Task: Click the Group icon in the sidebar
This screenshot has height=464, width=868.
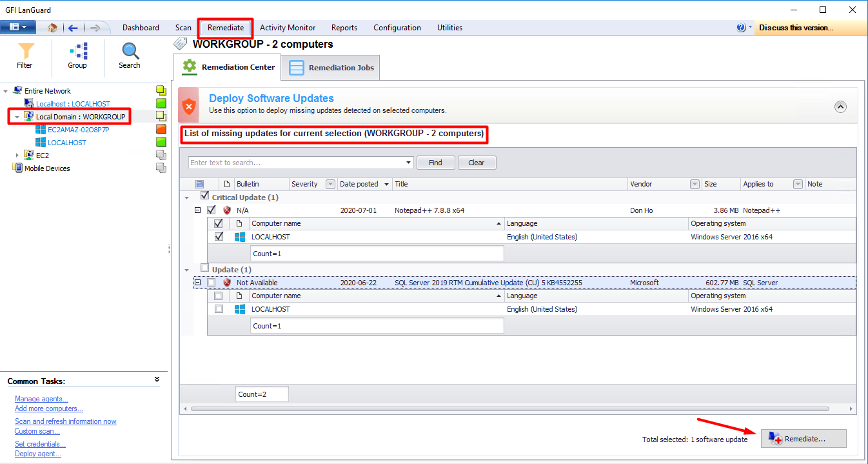Action: click(77, 55)
